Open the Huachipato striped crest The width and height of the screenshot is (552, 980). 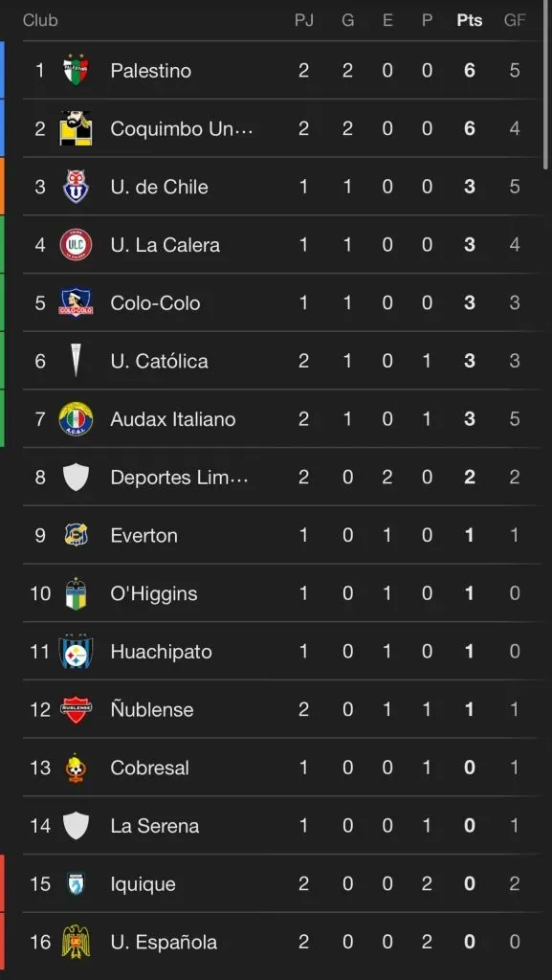77,651
